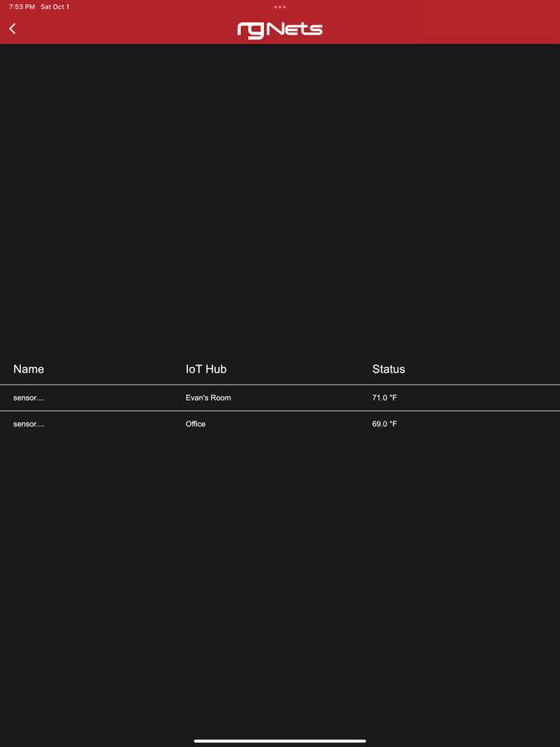Tap the clock showing 7:53 PM

pos(17,6)
